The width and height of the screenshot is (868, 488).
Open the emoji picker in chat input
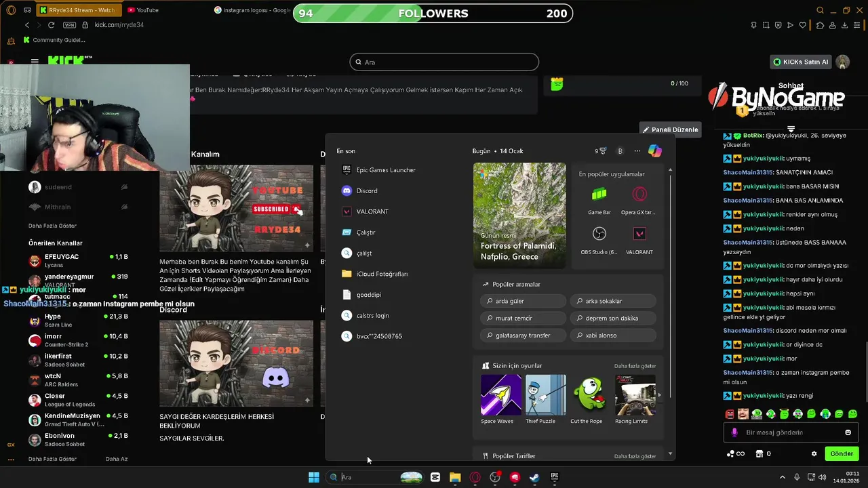(x=848, y=432)
